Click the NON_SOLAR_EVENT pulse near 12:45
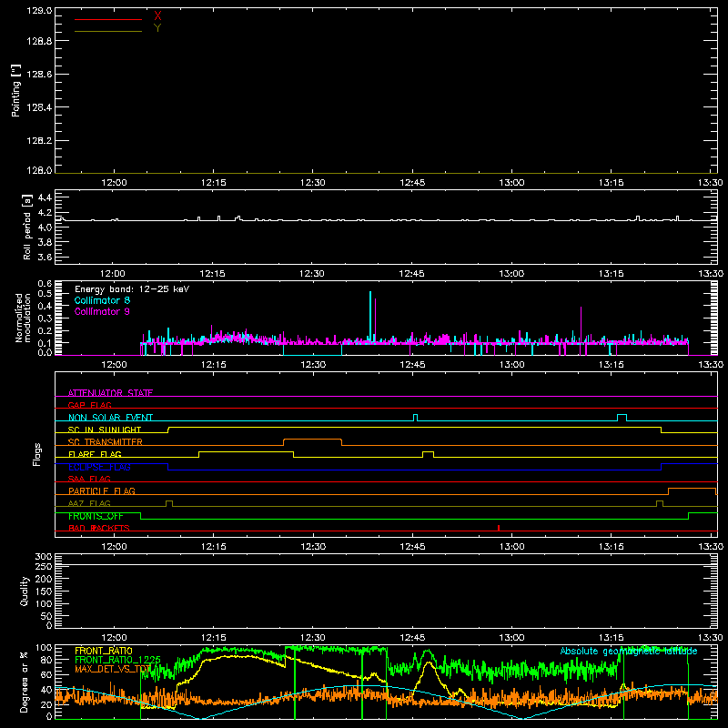The height and width of the screenshot is (728, 728). (x=416, y=418)
